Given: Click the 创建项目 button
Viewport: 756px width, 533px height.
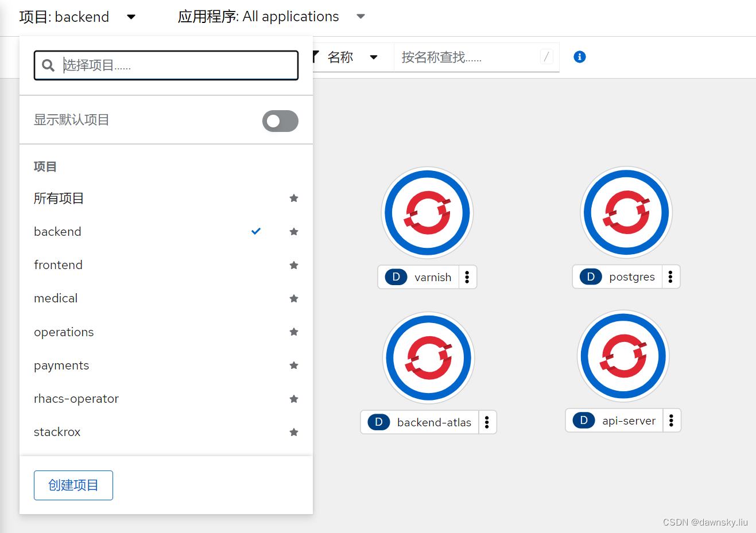Looking at the screenshot, I should [73, 485].
